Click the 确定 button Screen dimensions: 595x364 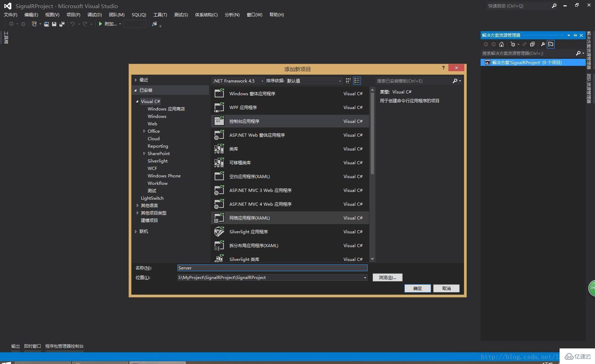pos(418,288)
